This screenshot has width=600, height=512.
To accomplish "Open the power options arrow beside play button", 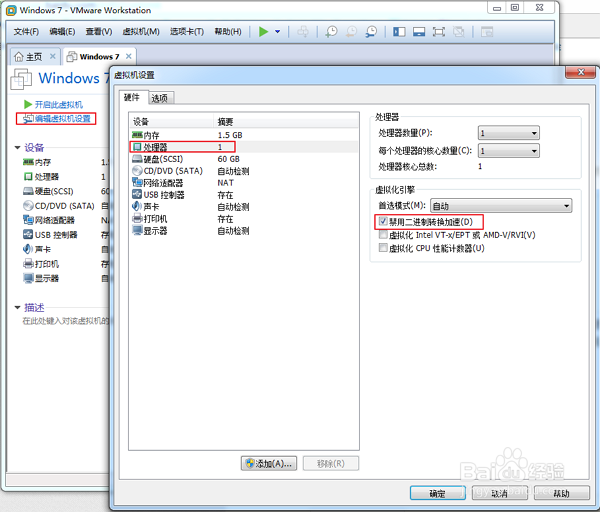I will click(x=277, y=32).
